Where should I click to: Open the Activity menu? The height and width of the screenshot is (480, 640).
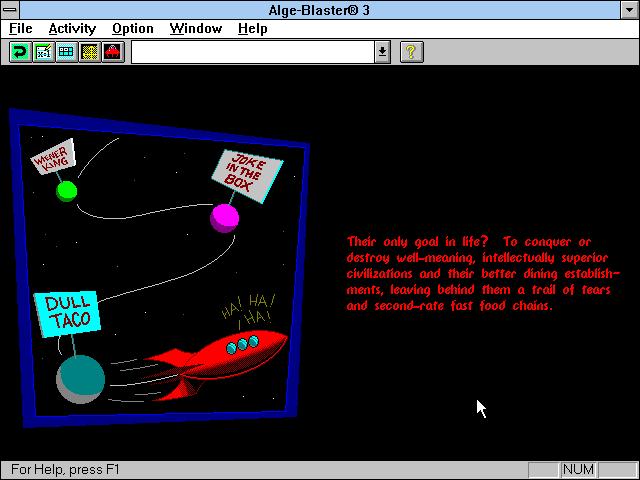point(72,29)
